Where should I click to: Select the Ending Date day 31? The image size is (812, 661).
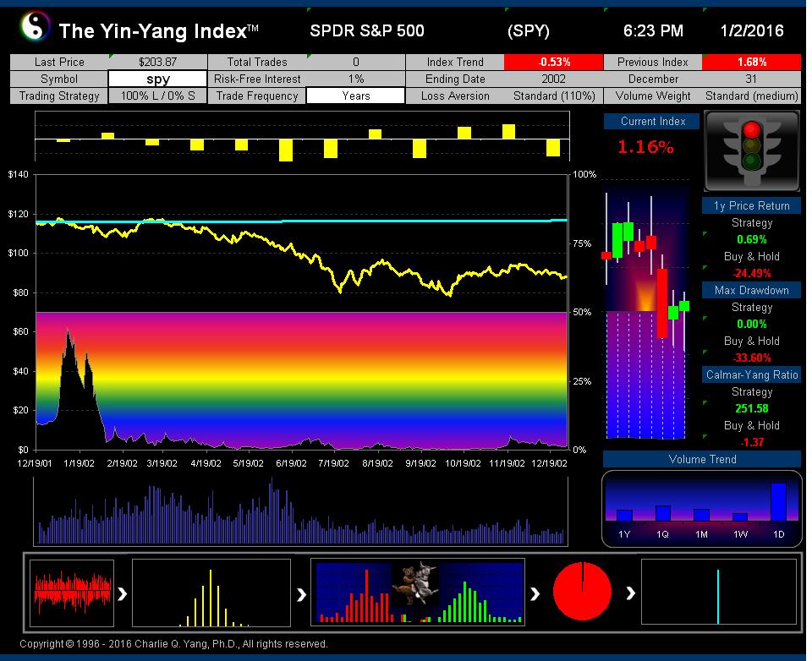(751, 79)
